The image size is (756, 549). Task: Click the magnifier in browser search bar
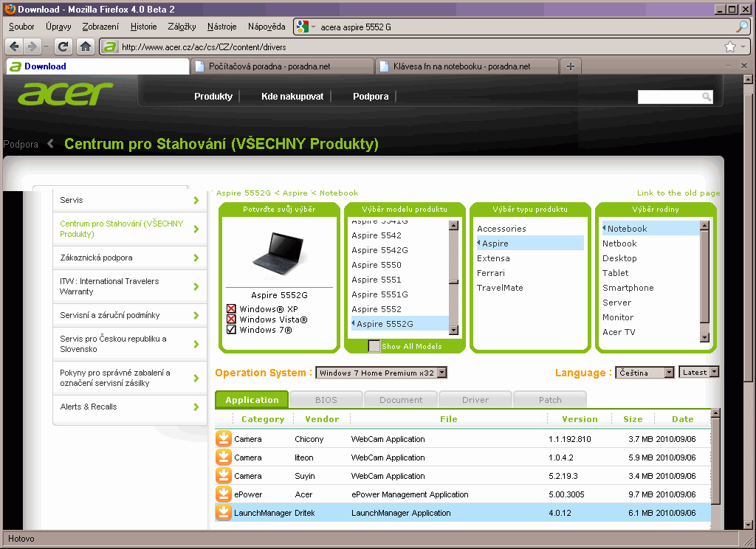[741, 27]
